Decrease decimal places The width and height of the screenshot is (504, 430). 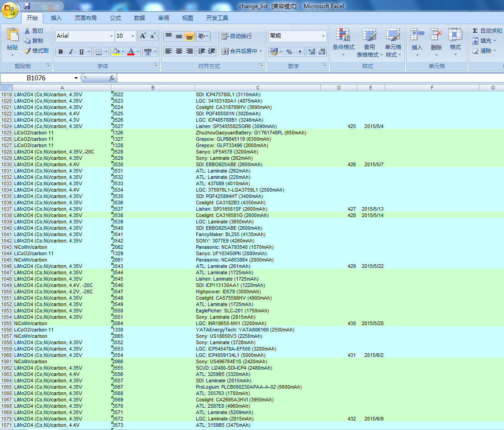pos(322,51)
